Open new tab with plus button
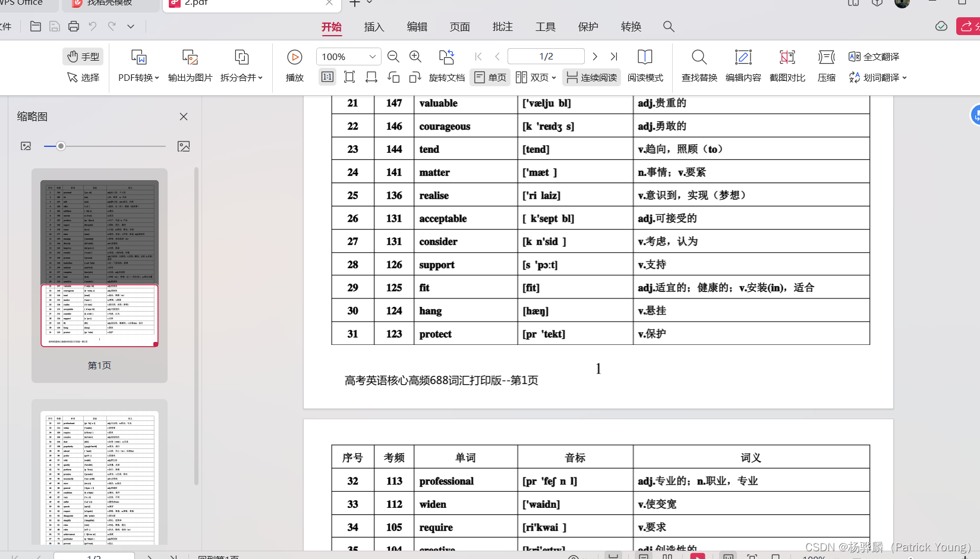The width and height of the screenshot is (980, 559). pos(355,3)
